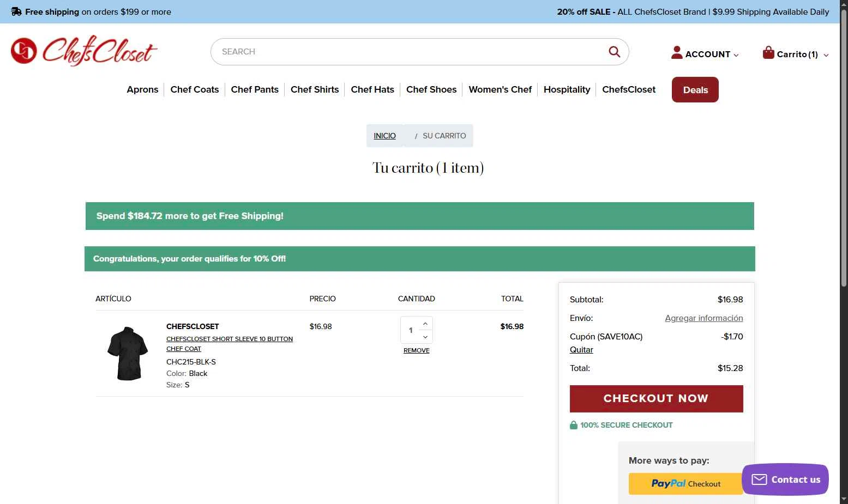The width and height of the screenshot is (848, 504).
Task: Increase quantity with the up arrow
Action: (x=425, y=324)
